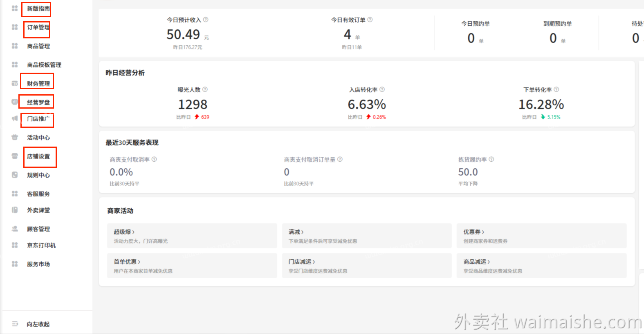644x334 pixels.
Task: Click help icon next to 曝光人数
Action: point(205,89)
